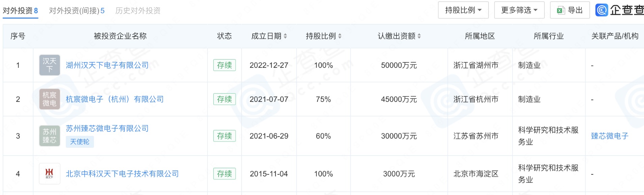644x195 pixels.
Task: Open 湖州汉天下电子有限公司 company link
Action: (x=107, y=65)
